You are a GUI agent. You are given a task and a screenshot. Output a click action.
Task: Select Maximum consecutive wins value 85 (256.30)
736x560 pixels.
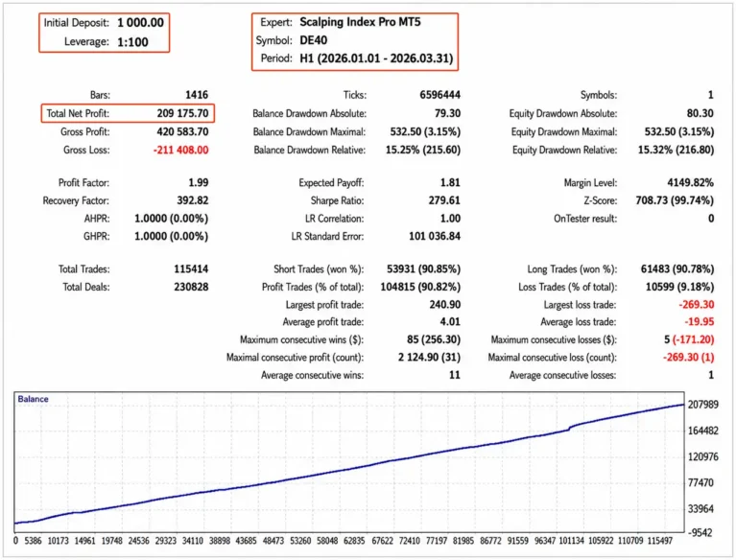point(434,339)
